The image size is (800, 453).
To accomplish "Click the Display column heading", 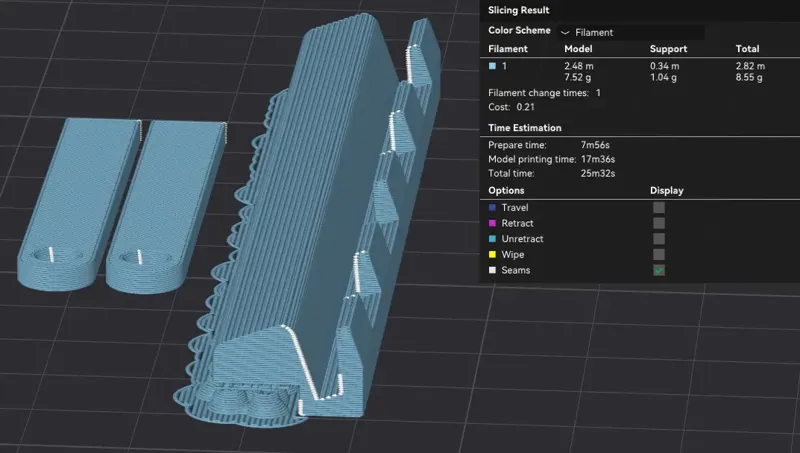I will click(x=666, y=190).
